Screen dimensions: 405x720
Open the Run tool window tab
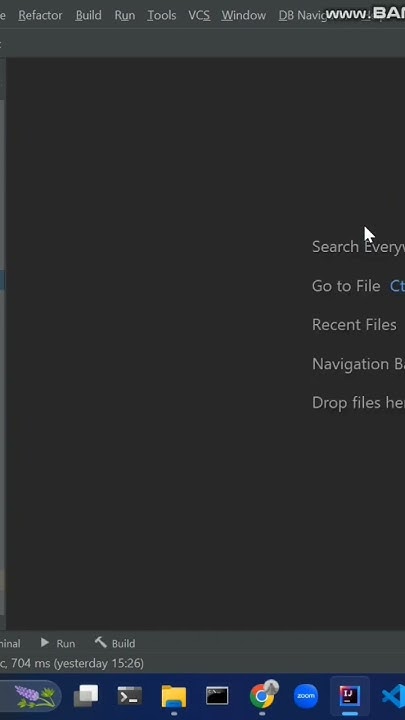coord(57,643)
